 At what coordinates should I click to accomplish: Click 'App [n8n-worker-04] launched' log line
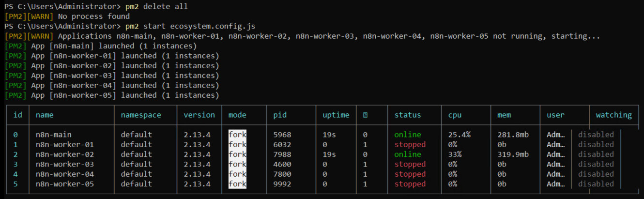click(111, 86)
